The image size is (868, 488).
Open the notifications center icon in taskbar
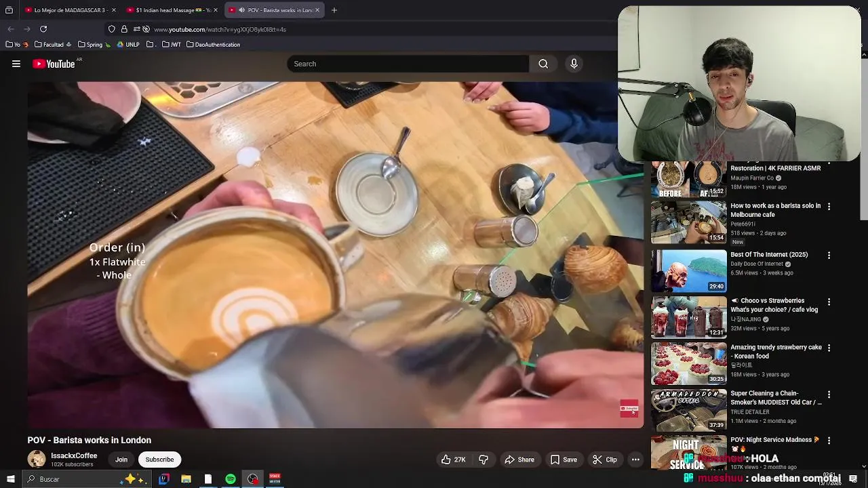pos(853,479)
